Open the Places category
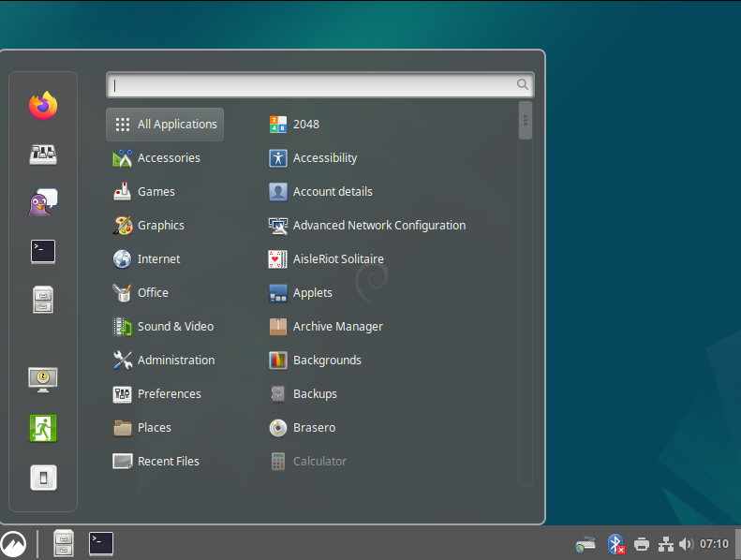Screen dimensions: 741x560 coord(141,428)
